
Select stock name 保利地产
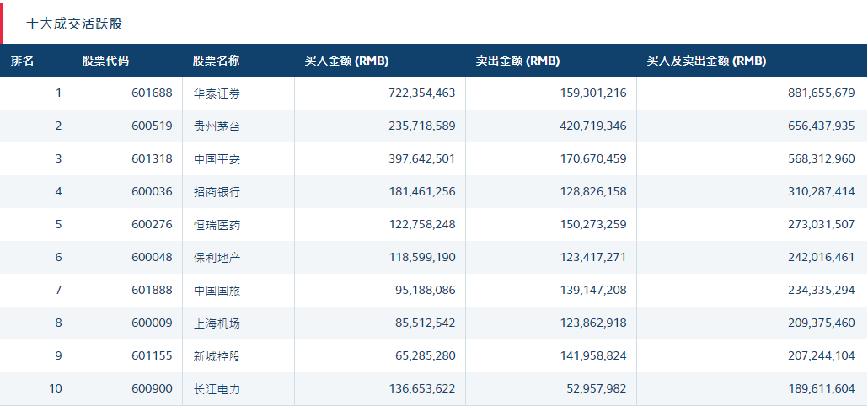tap(217, 258)
